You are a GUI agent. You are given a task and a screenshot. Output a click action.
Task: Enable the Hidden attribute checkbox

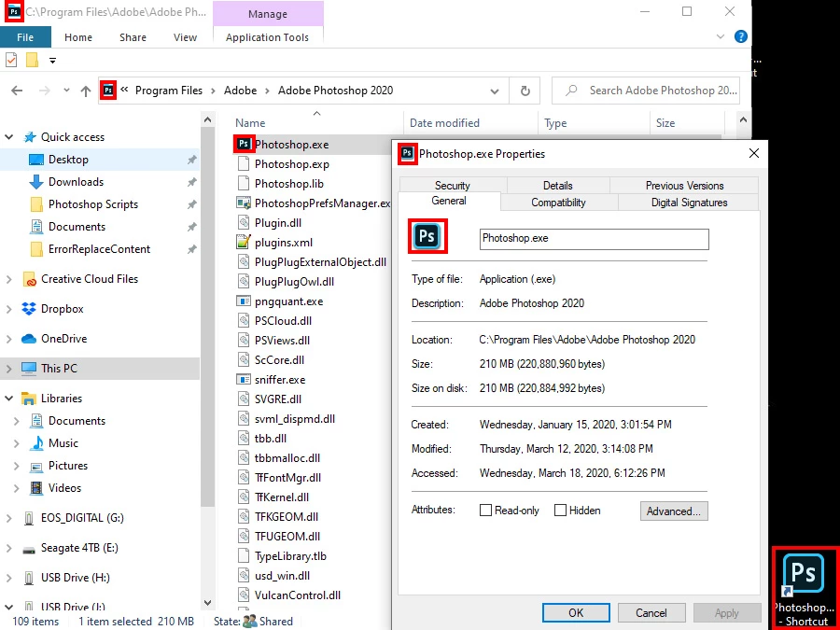[560, 510]
